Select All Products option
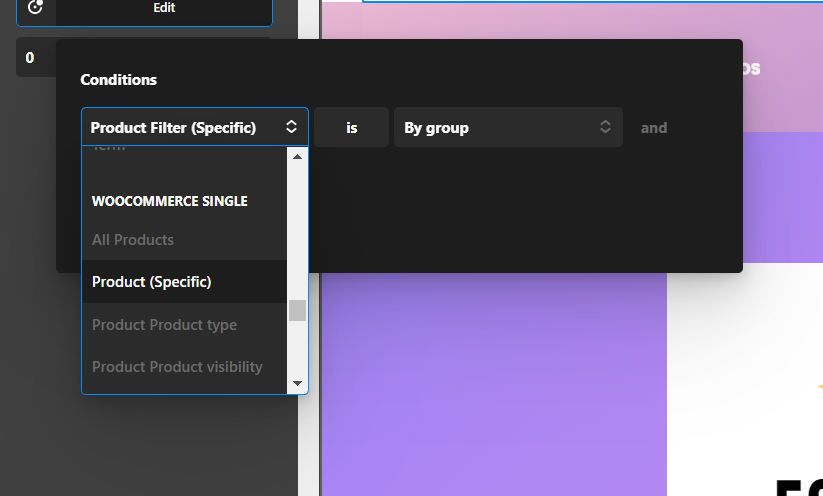This screenshot has height=496, width=823. 133,240
